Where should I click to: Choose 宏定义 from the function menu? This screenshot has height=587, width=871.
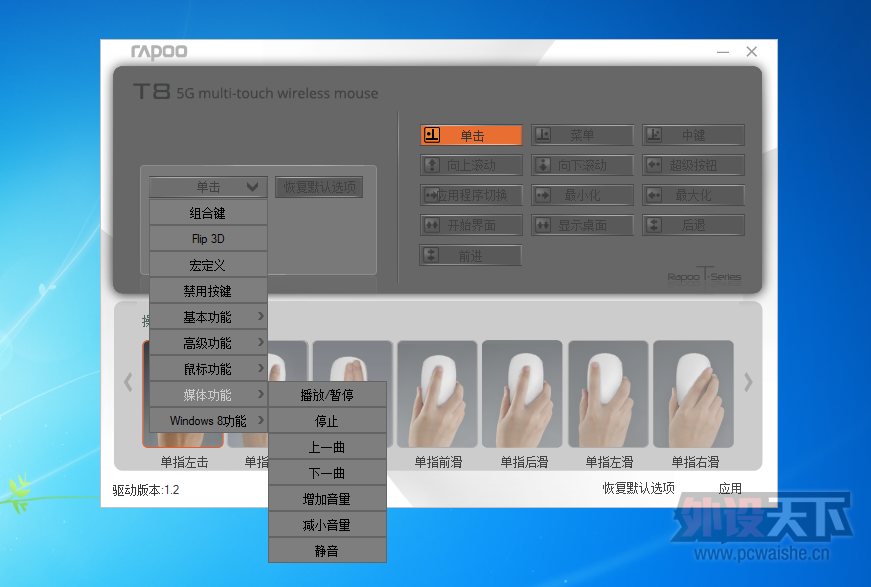(208, 265)
